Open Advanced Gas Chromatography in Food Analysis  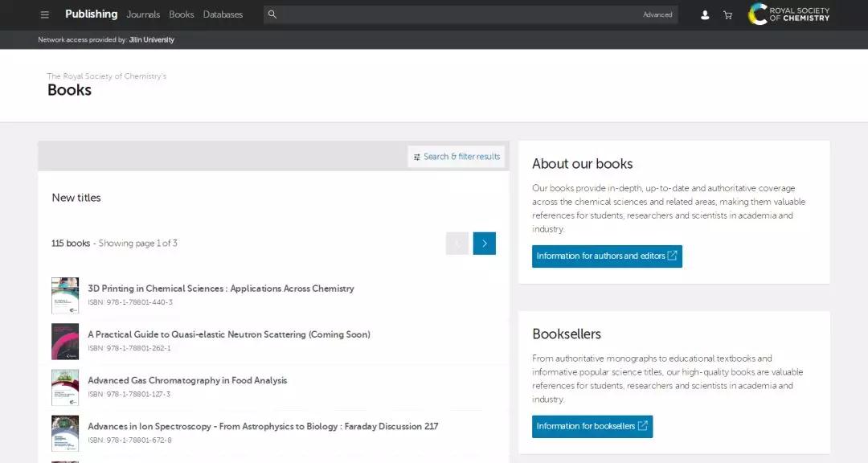coord(187,381)
